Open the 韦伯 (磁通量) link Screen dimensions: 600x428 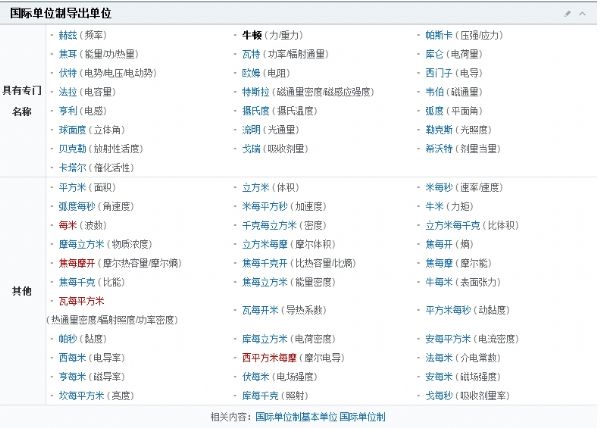click(x=434, y=92)
